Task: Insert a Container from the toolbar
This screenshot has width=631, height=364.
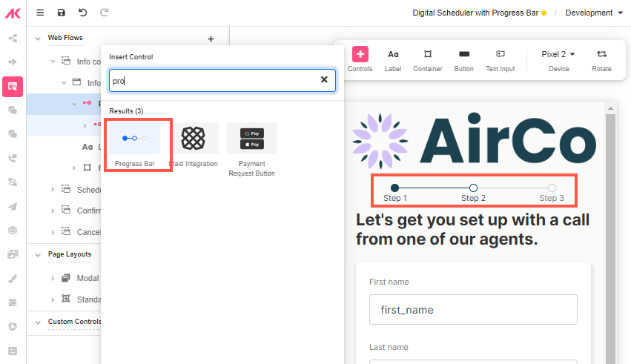Action: coord(428,60)
